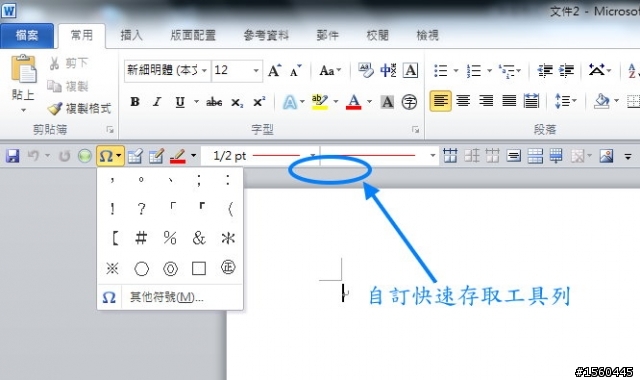The height and width of the screenshot is (380, 640).
Task: Click Grow Font icon
Action: click(274, 71)
